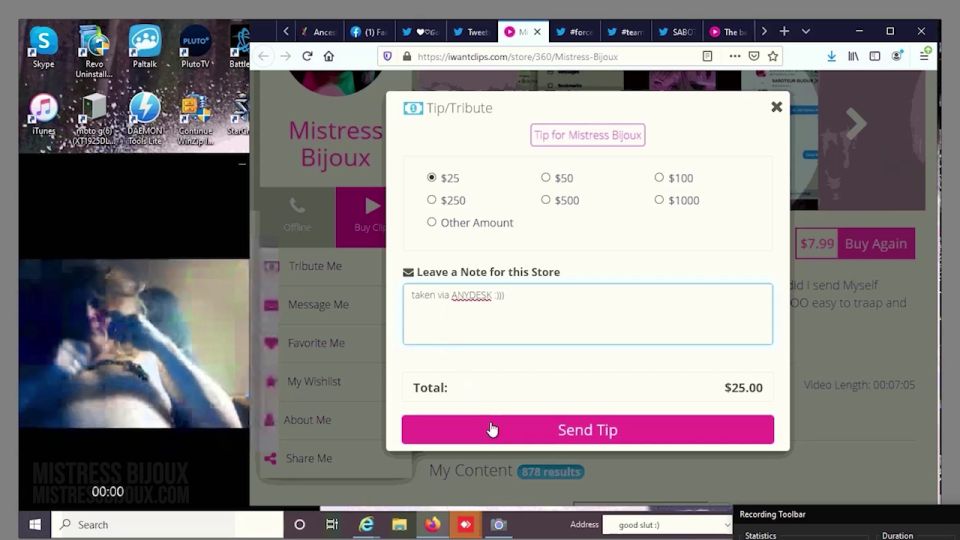Open My Wishlist in sidebar

coord(313,382)
